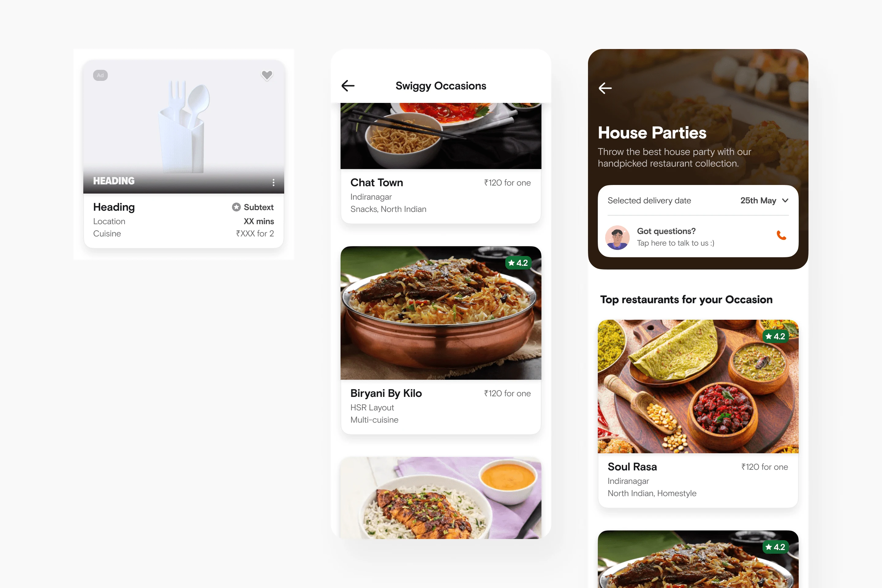Click the cutlery placeholder image

coord(184,126)
